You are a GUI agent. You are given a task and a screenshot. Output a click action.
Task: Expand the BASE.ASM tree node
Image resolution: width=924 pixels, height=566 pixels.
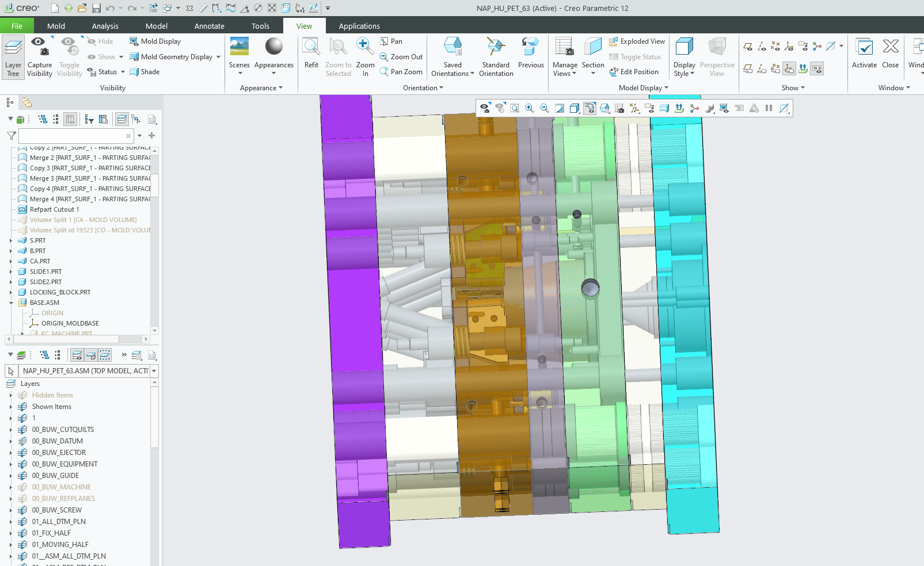tap(11, 303)
